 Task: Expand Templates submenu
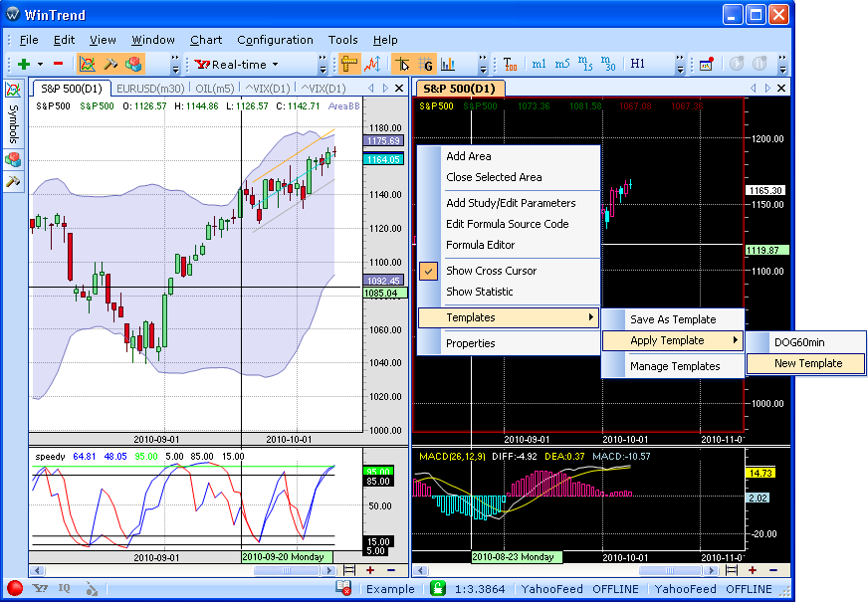[x=509, y=317]
